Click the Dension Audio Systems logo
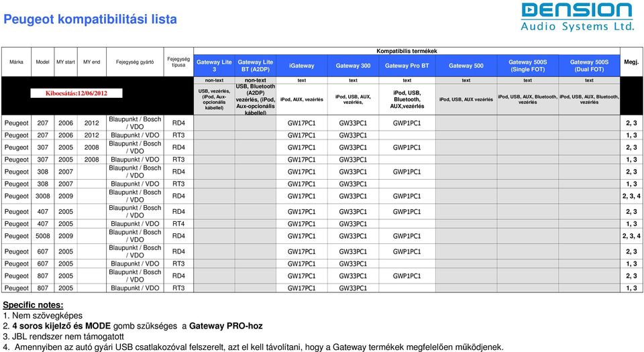Screen dimensions: 644x352 pos(577,17)
